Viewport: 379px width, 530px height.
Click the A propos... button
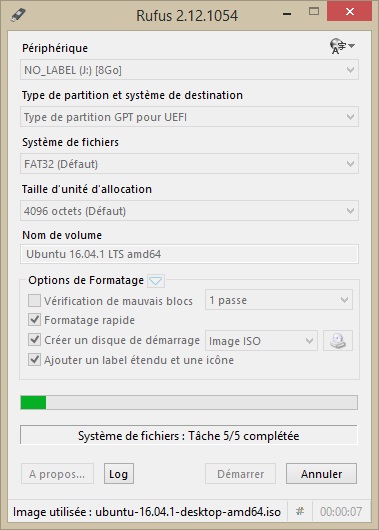click(x=57, y=474)
